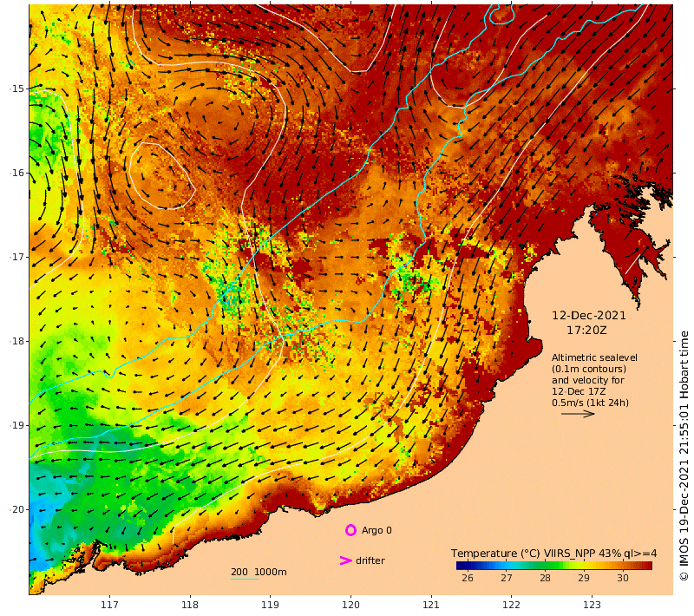Viewport: 694px width, 616px height.
Task: Click the latitude axis label -17
Action: pos(17,257)
